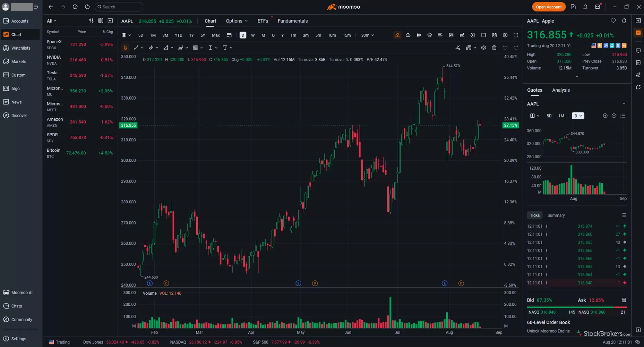Open the chart replay icon

473,35
